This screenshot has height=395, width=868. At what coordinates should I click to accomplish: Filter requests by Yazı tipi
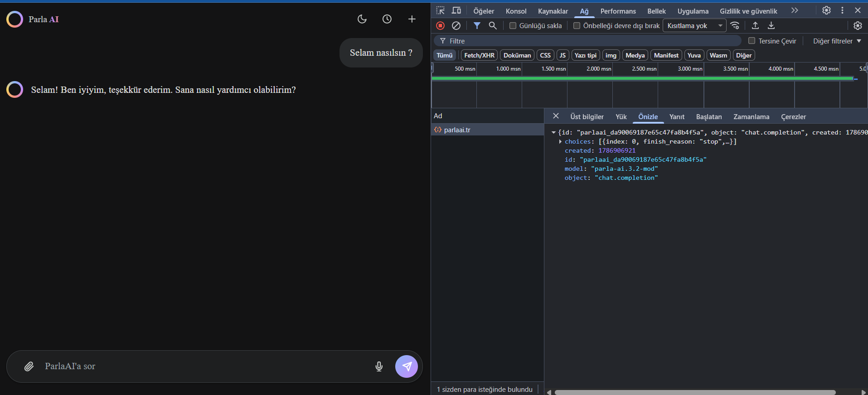coord(586,55)
